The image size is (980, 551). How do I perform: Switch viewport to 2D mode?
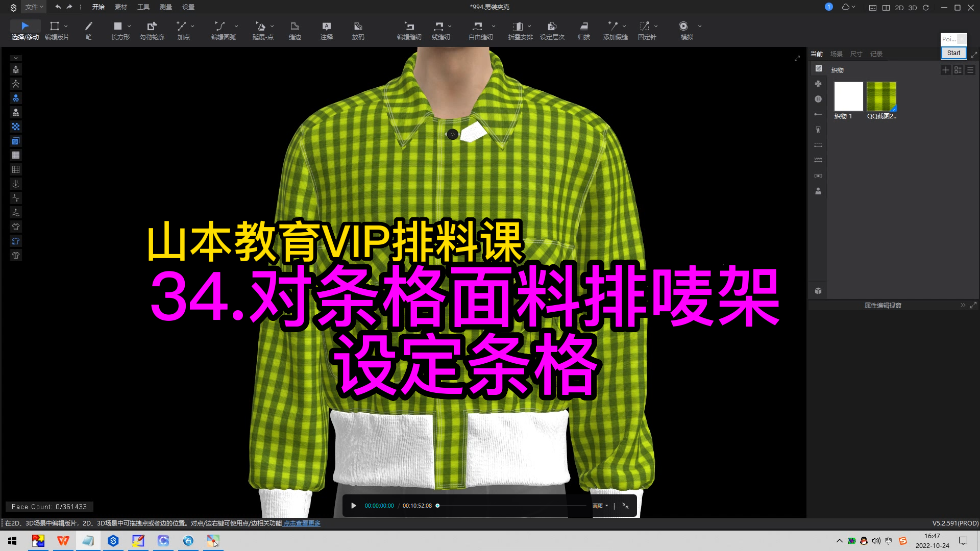click(x=899, y=8)
